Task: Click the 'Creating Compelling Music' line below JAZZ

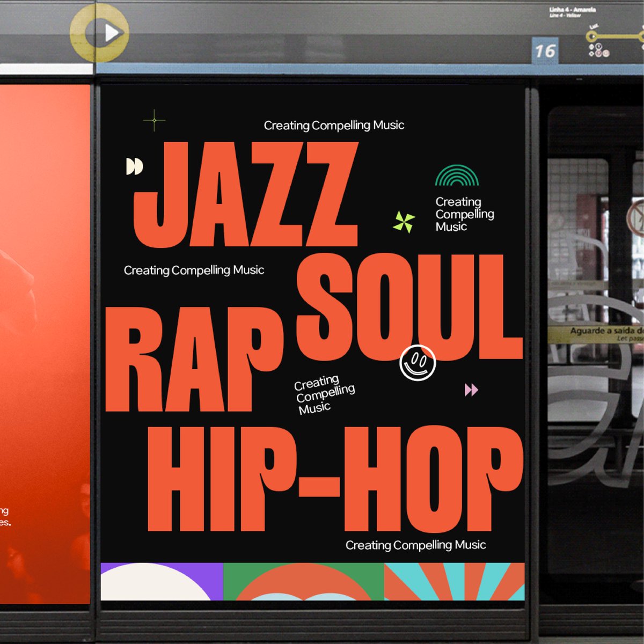Action: coord(194,270)
